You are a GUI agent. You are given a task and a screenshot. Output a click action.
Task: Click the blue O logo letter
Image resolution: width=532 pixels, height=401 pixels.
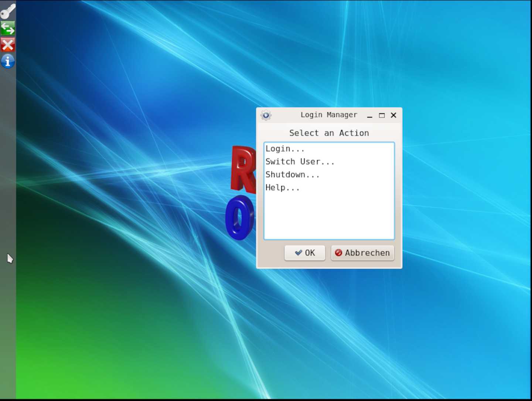point(240,218)
